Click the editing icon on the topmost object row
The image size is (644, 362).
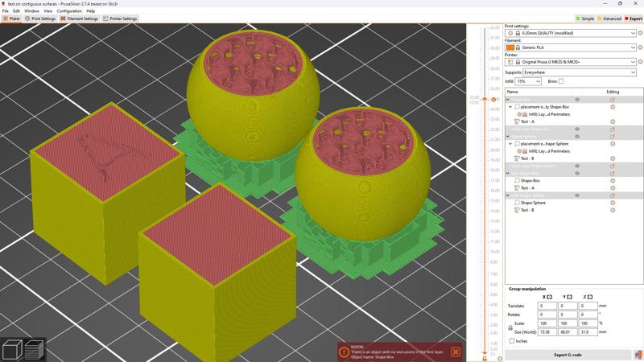[613, 100]
